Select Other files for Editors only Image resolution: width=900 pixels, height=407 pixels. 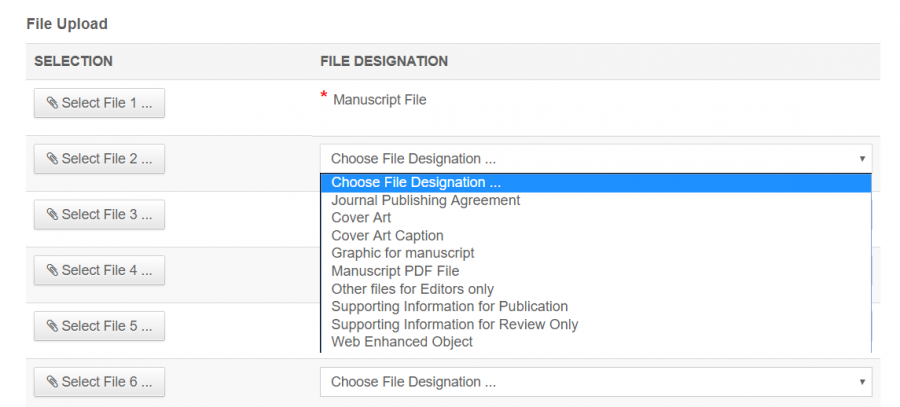[x=412, y=289]
